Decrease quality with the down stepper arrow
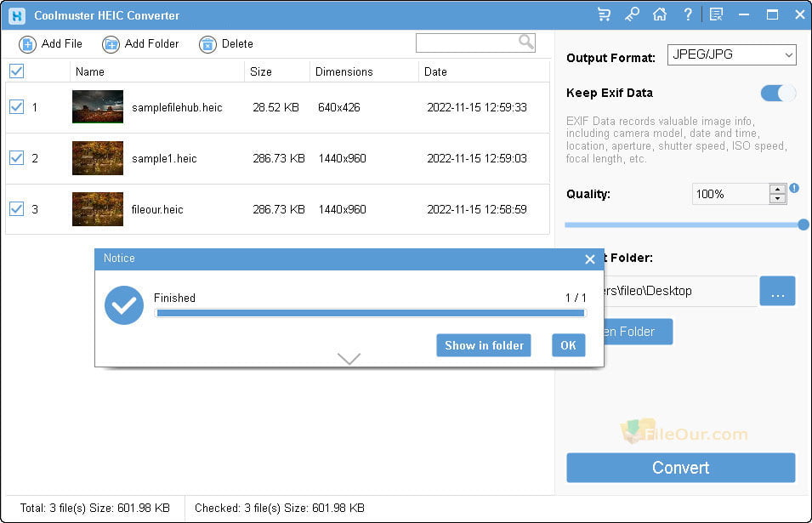 pyautogui.click(x=777, y=199)
